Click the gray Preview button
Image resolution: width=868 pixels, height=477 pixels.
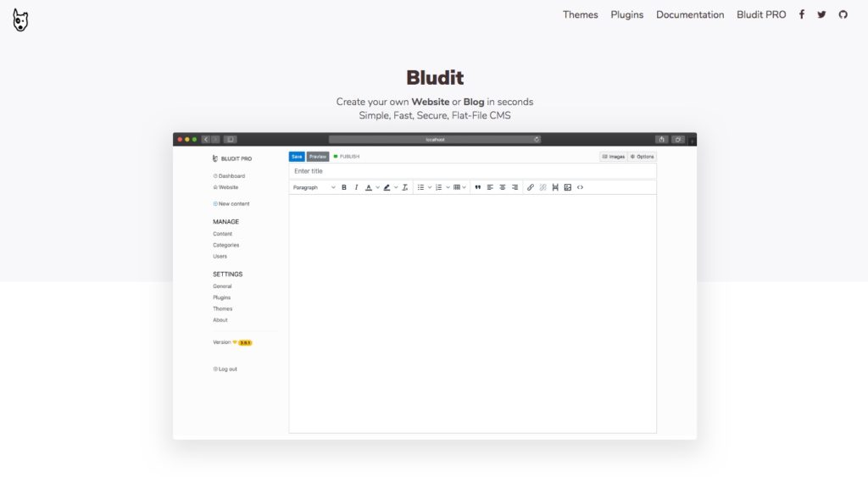pyautogui.click(x=318, y=157)
